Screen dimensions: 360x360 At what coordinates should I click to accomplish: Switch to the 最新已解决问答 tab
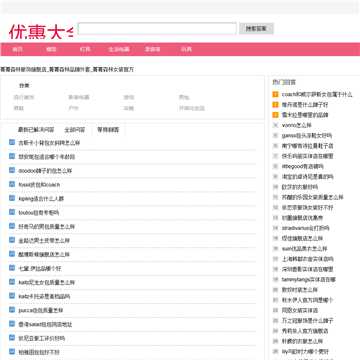pos(36,130)
